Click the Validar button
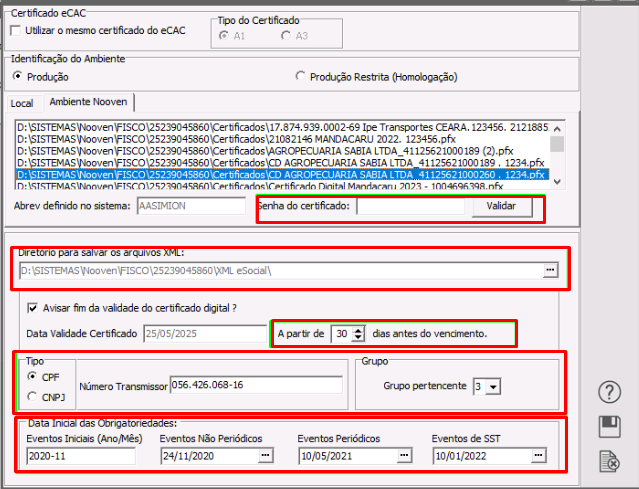The height and width of the screenshot is (489, 639). pos(500,206)
